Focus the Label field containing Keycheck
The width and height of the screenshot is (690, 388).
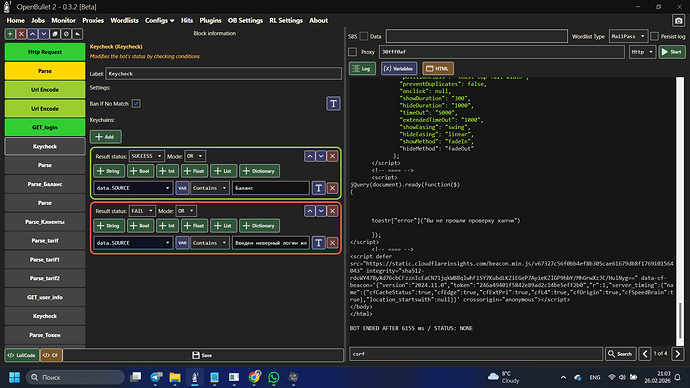click(x=224, y=73)
